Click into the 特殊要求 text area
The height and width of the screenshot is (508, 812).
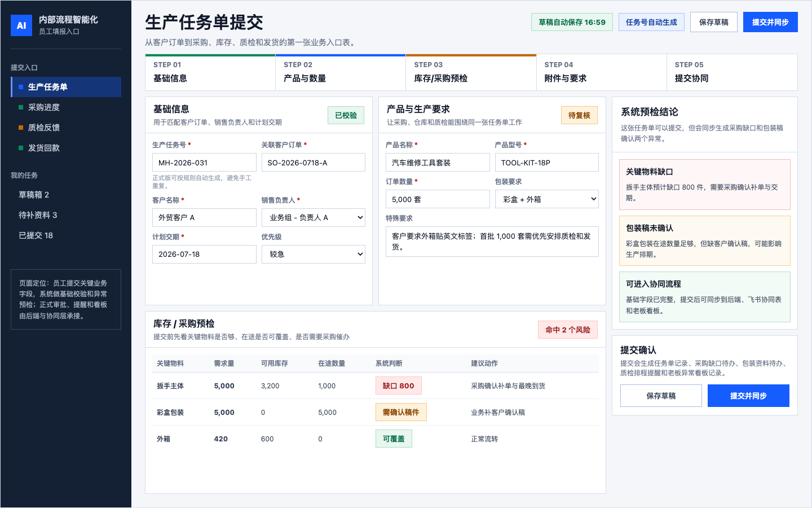pos(492,242)
